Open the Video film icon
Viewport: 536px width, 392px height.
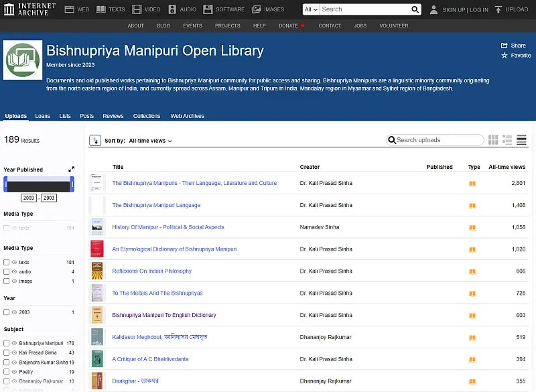click(x=137, y=9)
